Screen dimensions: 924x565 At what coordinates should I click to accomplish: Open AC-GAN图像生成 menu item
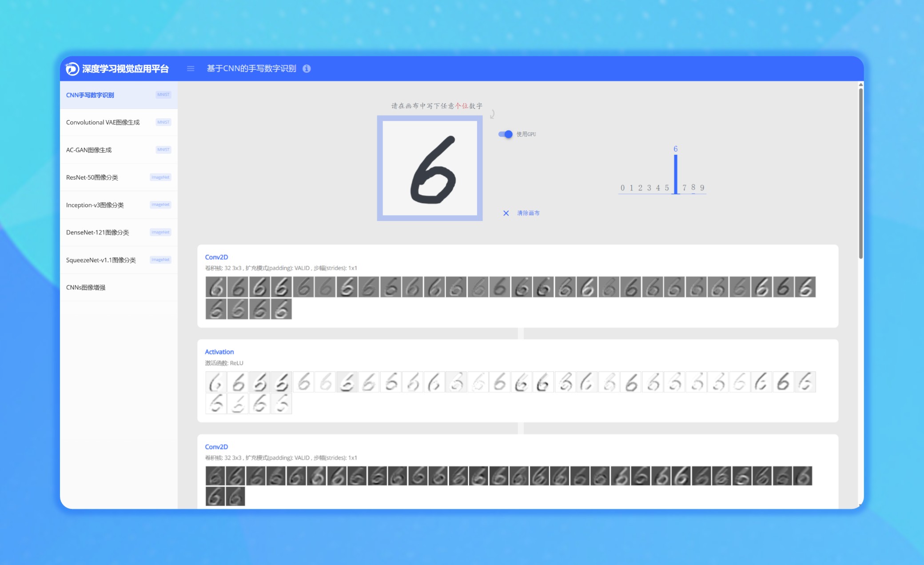[x=119, y=150]
